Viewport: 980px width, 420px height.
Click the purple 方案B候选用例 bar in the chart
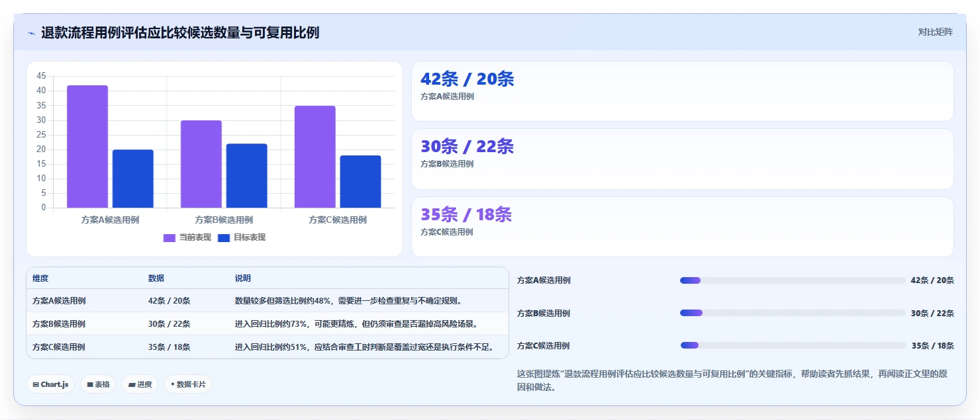(201, 164)
